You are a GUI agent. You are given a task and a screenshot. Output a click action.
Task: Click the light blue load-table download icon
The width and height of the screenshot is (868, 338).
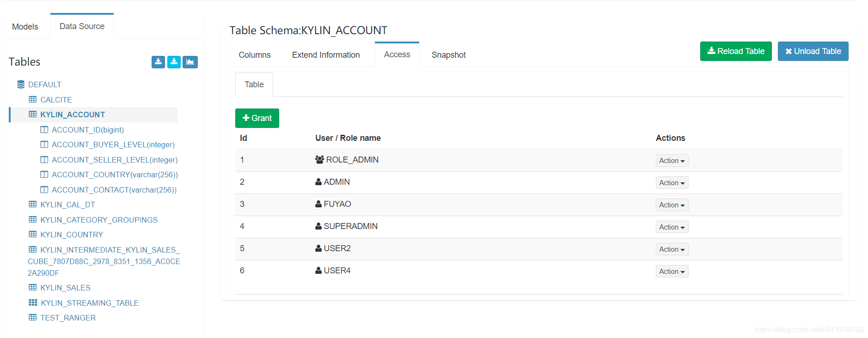pos(174,62)
